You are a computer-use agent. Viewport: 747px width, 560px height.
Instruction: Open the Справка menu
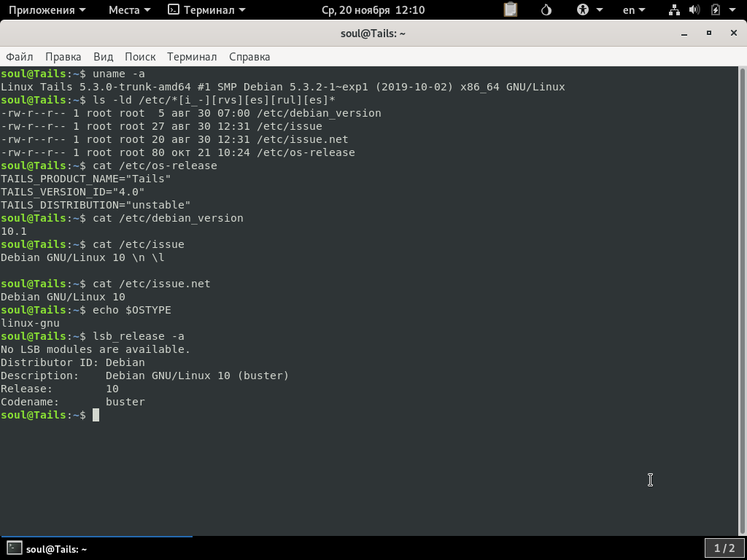[x=249, y=57]
